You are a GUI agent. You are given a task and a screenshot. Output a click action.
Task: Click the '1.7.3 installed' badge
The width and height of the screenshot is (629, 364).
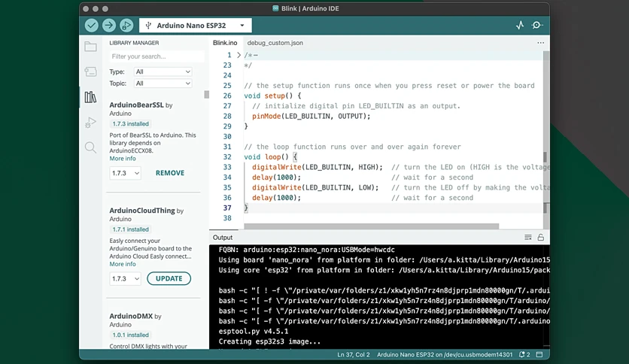(130, 124)
